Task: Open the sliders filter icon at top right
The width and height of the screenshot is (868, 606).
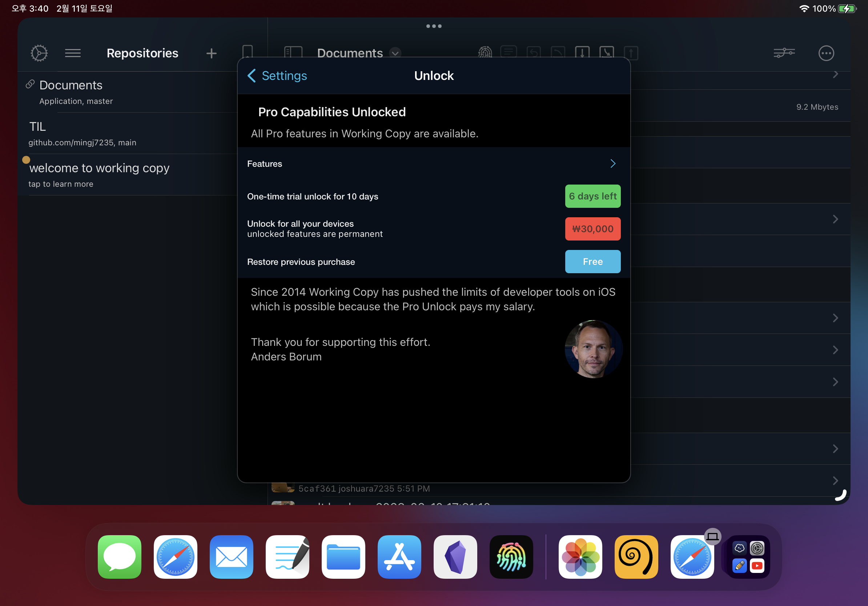Action: pyautogui.click(x=784, y=53)
